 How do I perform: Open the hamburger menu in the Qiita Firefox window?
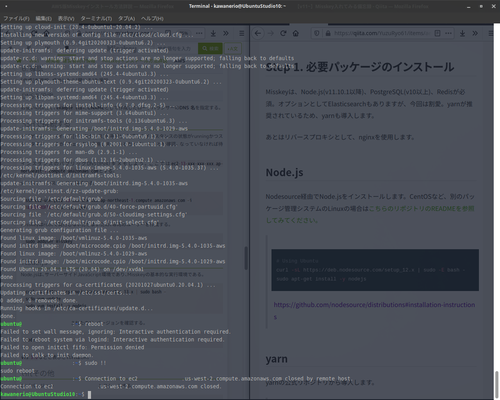click(x=491, y=33)
